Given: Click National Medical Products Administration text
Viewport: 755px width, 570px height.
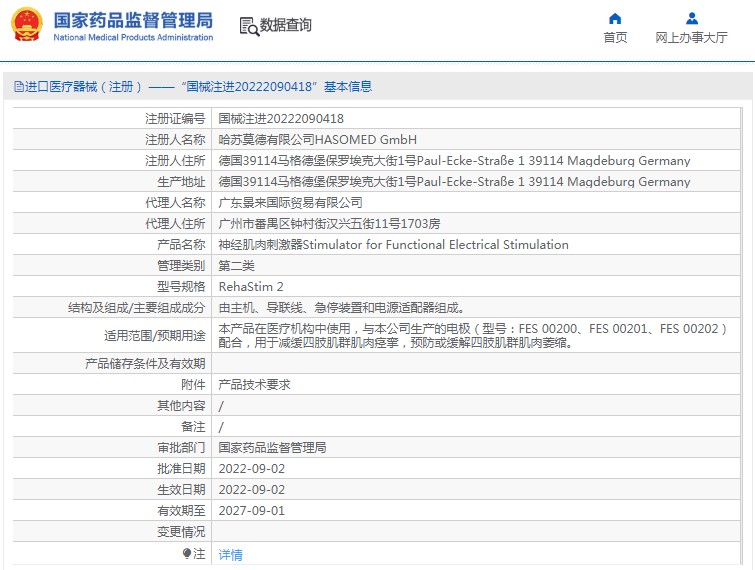Looking at the screenshot, I should (x=133, y=37).
